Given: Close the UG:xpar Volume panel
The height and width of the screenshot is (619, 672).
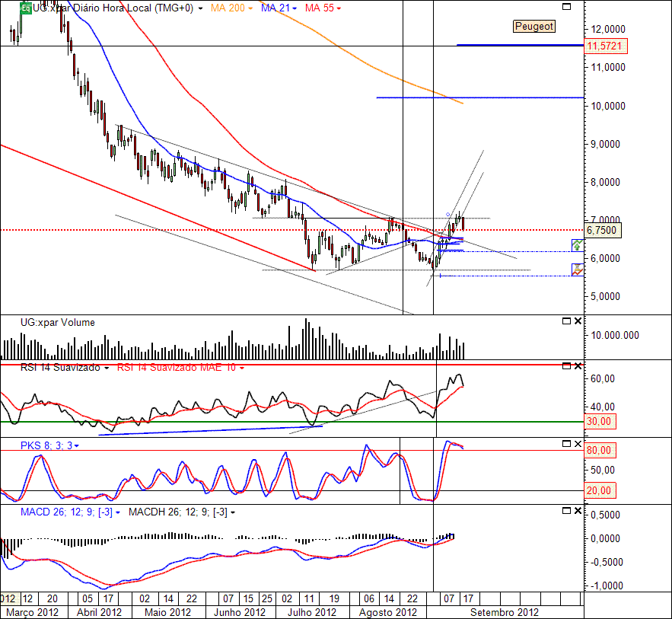Looking at the screenshot, I should 578,321.
